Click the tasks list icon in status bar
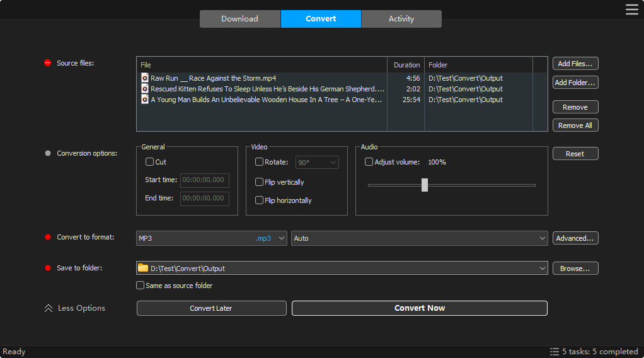 click(x=555, y=352)
